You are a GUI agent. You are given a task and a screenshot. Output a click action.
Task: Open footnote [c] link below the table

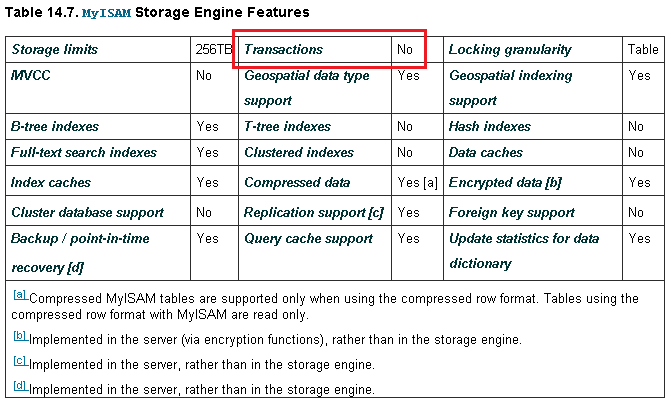(20, 361)
